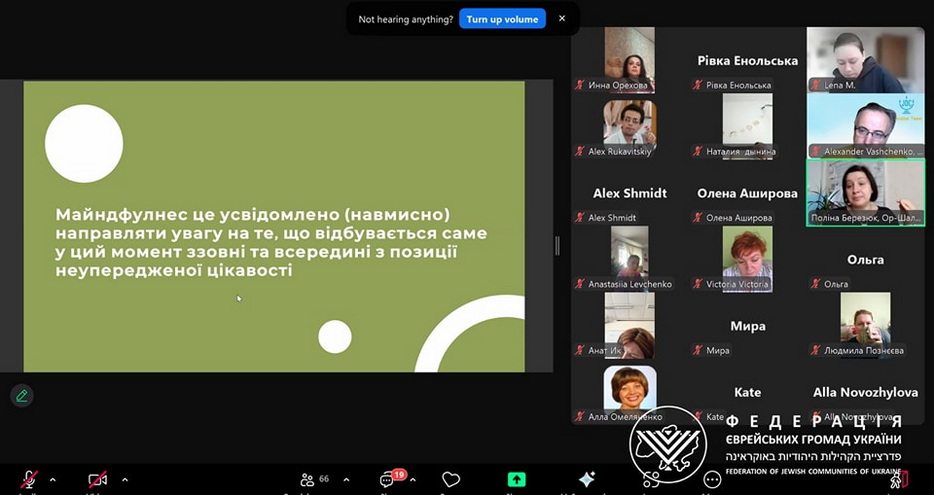The width and height of the screenshot is (934, 495).
Task: Unmute the microphone in the toolbar
Action: [x=29, y=480]
